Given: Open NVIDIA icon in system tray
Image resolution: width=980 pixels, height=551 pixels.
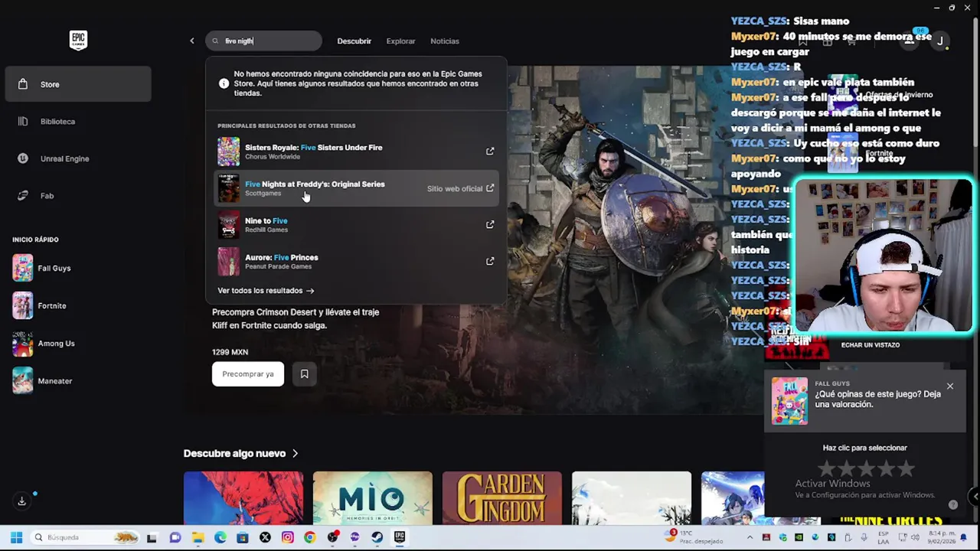Looking at the screenshot, I should tap(798, 537).
